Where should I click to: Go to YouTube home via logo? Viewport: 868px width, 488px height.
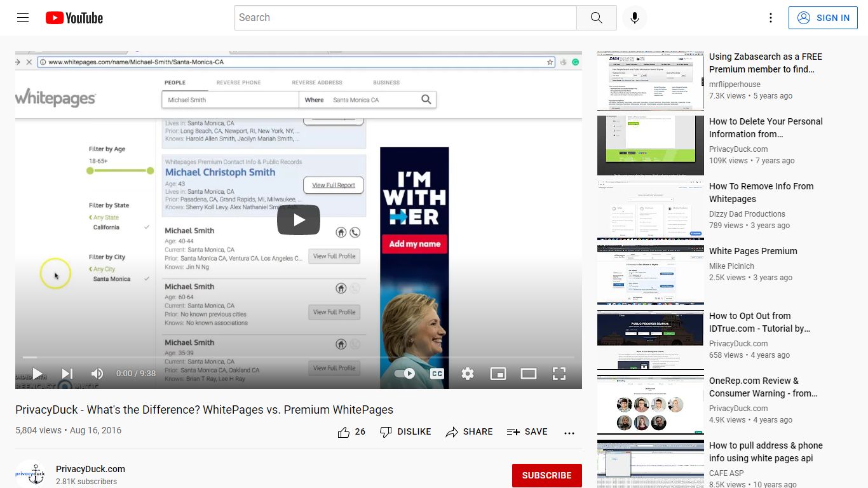[x=74, y=18]
